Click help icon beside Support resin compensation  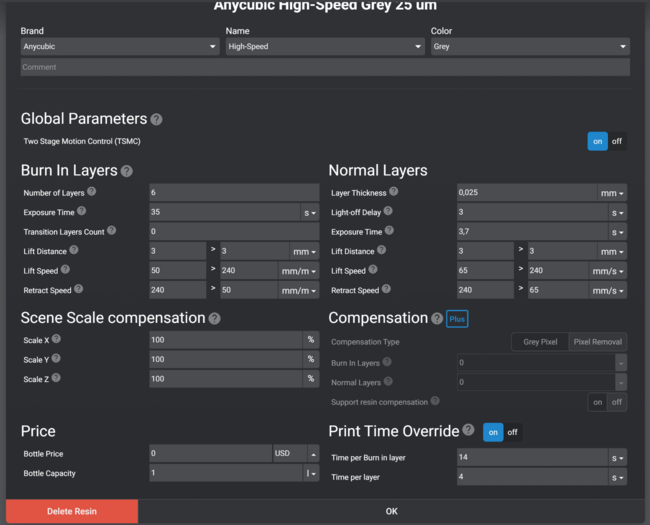point(435,401)
